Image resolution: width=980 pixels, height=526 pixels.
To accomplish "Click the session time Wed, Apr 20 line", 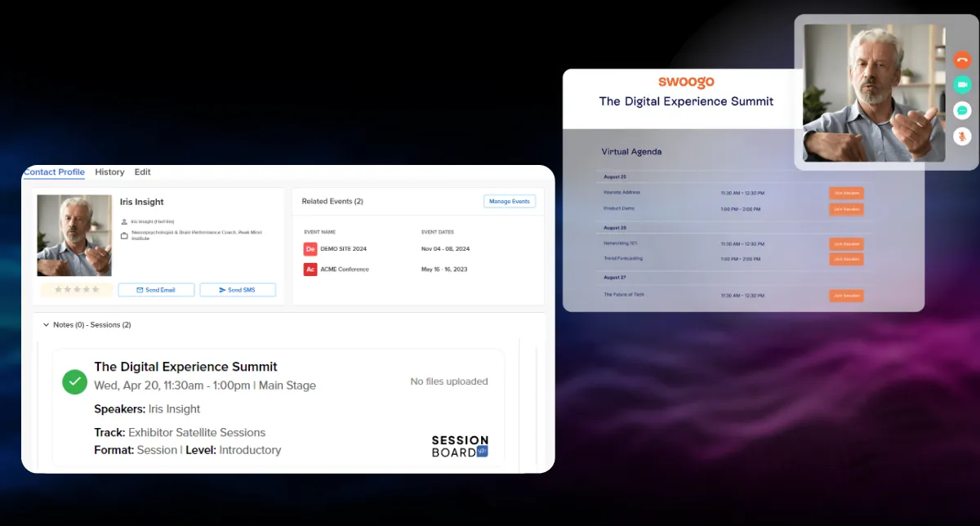I will [x=205, y=386].
